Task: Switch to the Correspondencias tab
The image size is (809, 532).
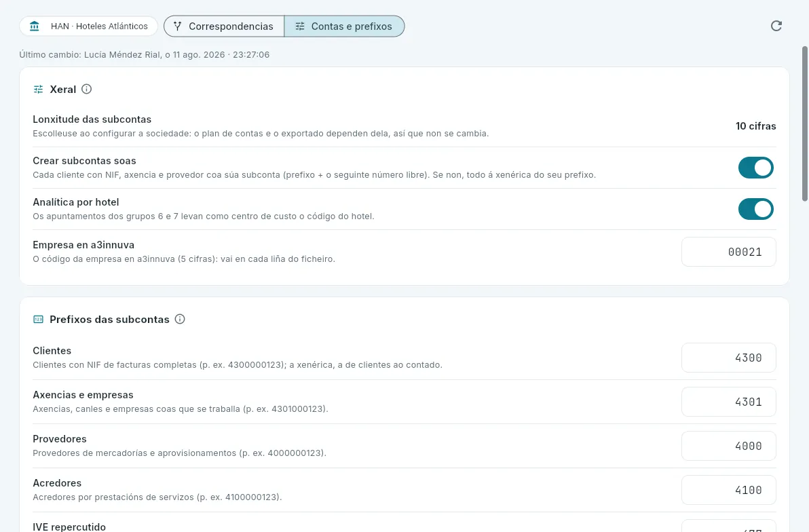Action: [224, 26]
